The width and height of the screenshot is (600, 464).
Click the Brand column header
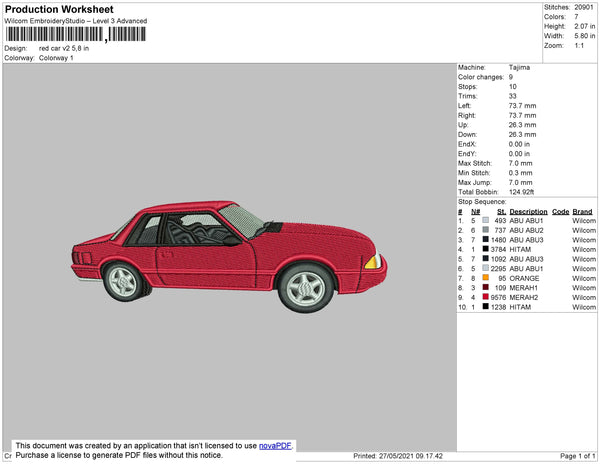tap(582, 211)
